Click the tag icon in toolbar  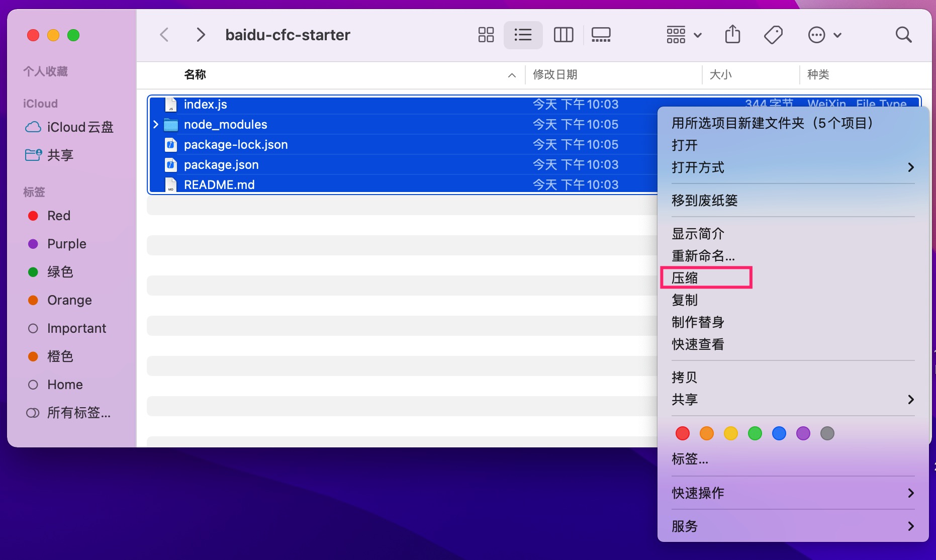773,35
